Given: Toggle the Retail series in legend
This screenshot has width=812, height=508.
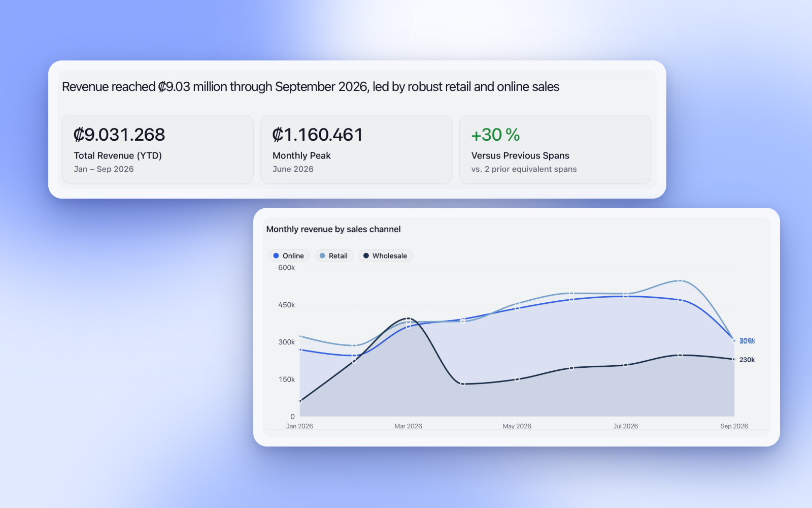Looking at the screenshot, I should point(334,256).
